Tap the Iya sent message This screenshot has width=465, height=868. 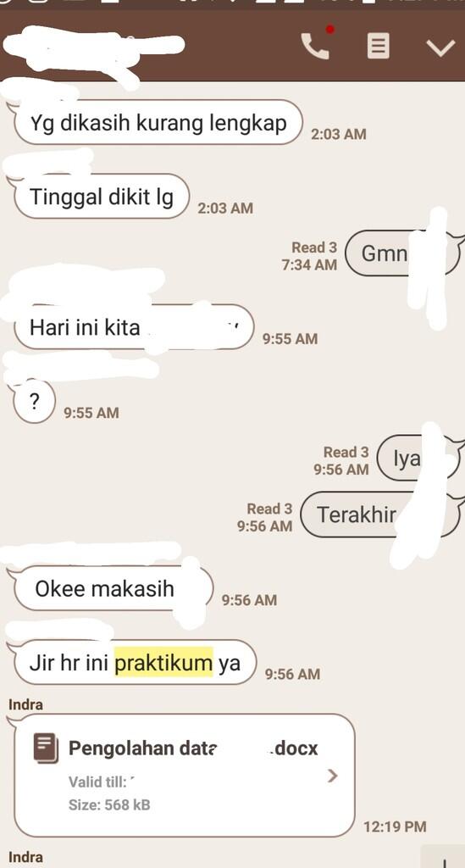[418, 458]
